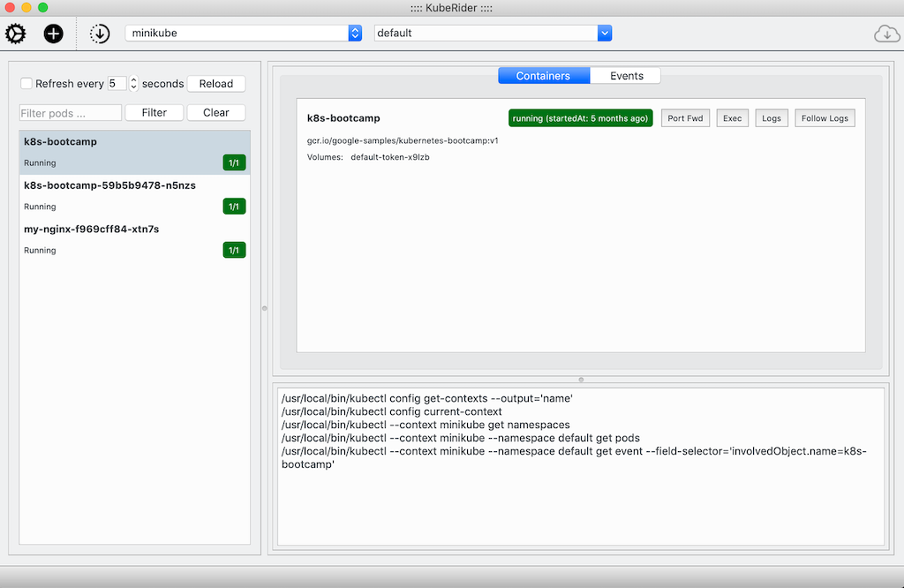Click the horizontal splitter handle above command log
The width and height of the screenshot is (904, 588).
581,380
